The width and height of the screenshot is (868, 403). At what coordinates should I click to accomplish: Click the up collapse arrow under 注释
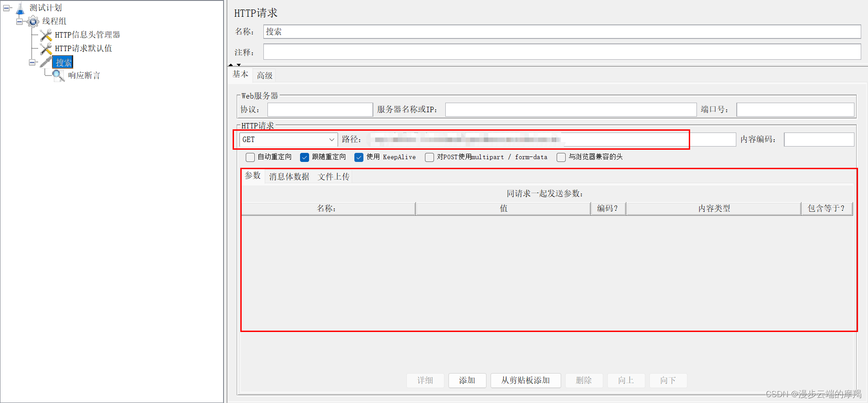click(x=231, y=65)
